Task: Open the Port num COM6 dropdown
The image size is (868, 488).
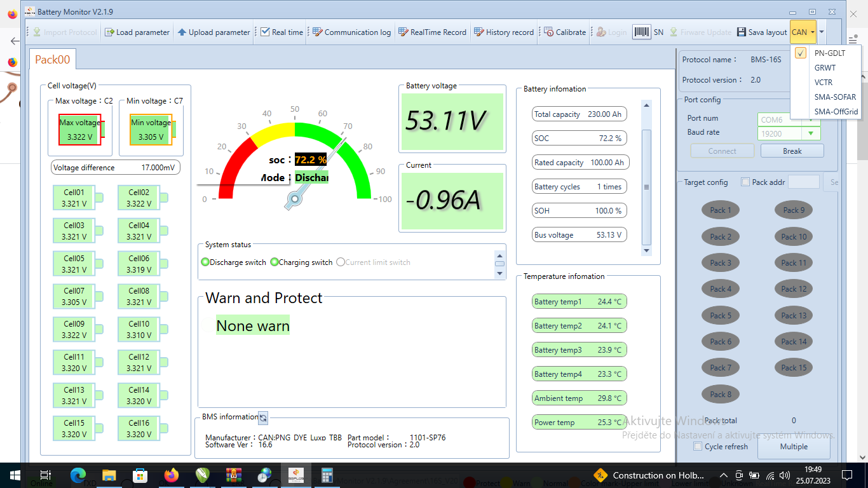Action: [x=811, y=119]
